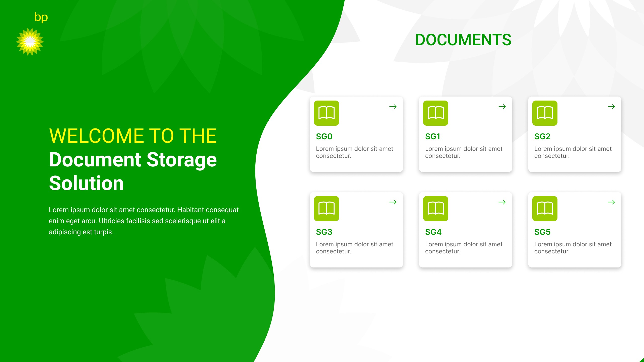Click the bp sunburst logo

(x=30, y=42)
